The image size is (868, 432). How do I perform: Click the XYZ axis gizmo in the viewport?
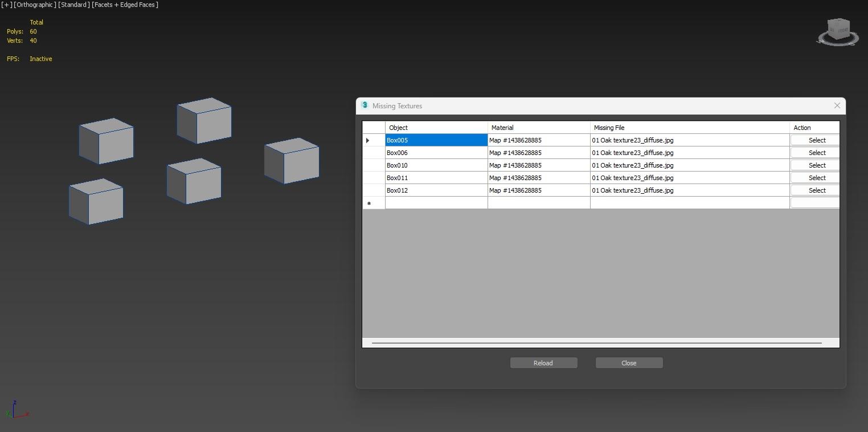tap(16, 410)
